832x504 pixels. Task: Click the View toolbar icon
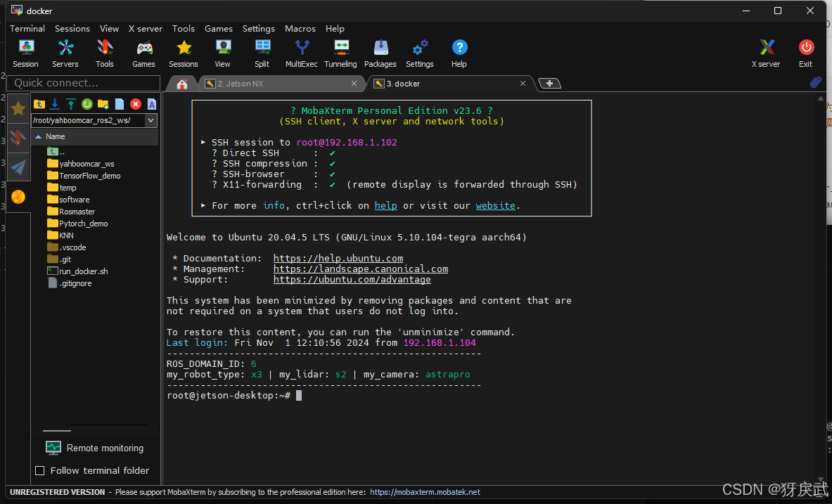click(223, 53)
